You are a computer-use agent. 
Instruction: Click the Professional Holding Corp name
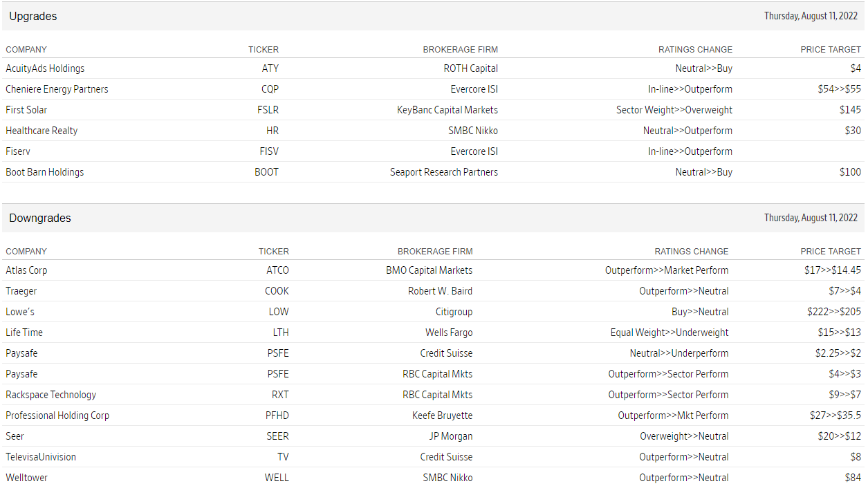tap(57, 415)
